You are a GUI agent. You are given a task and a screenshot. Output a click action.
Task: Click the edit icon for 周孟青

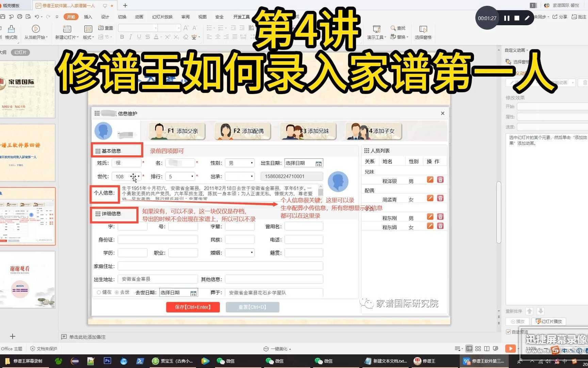pyautogui.click(x=430, y=198)
